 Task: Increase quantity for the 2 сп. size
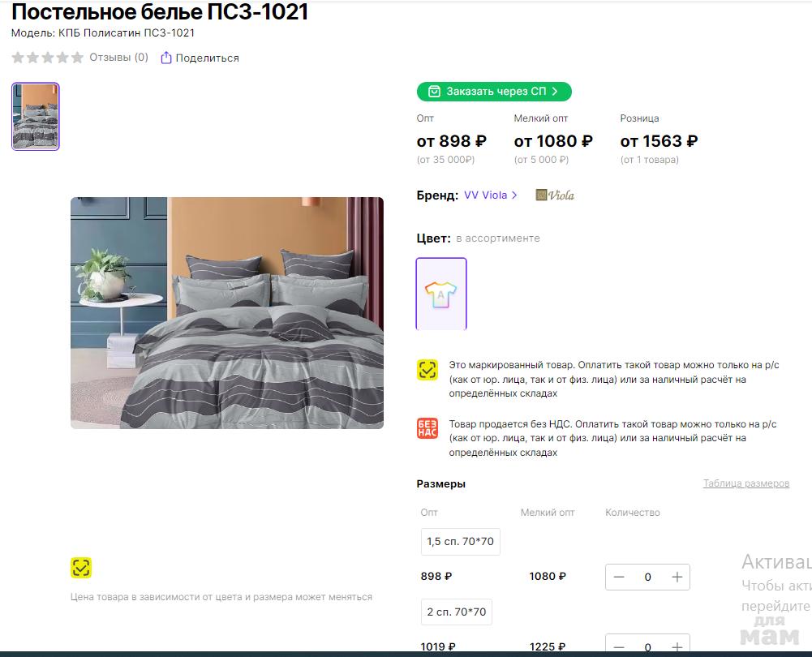click(x=677, y=646)
